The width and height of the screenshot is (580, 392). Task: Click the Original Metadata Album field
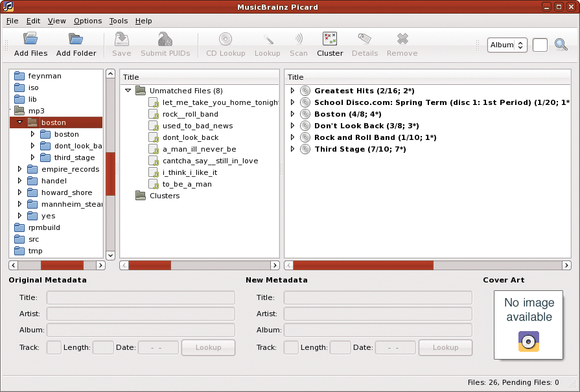[141, 330]
